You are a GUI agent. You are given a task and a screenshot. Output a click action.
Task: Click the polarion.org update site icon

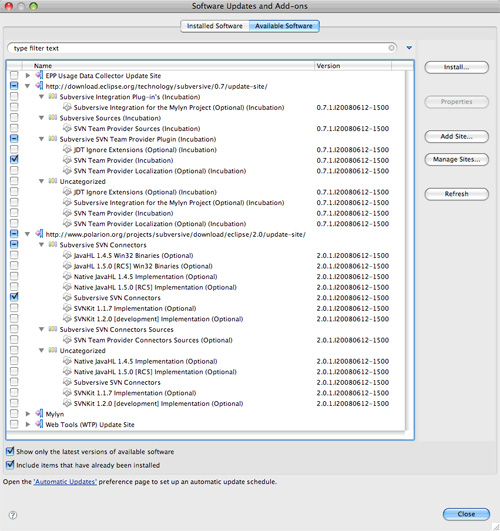click(x=39, y=234)
